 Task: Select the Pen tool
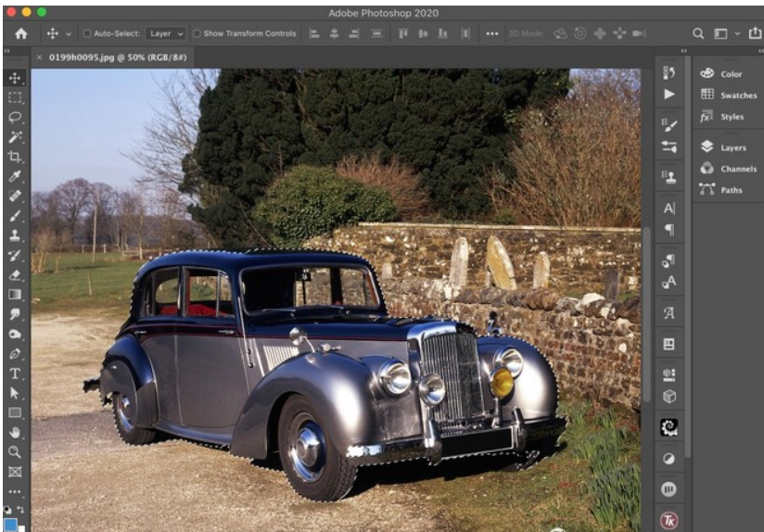pos(15,354)
